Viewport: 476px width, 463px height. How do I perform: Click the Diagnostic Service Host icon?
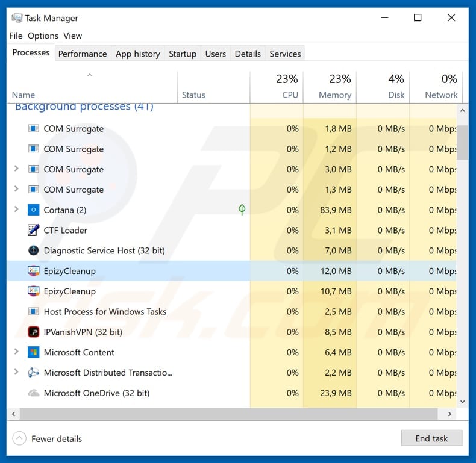(x=33, y=250)
